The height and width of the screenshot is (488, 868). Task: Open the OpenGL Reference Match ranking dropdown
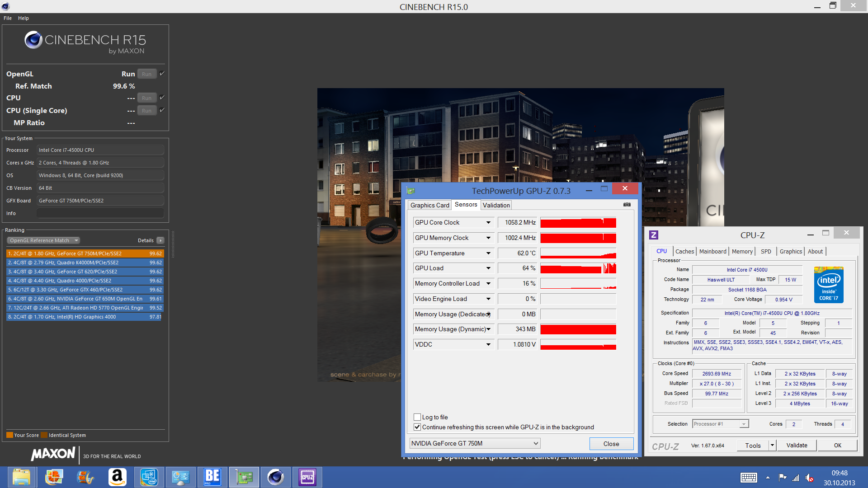[43, 240]
